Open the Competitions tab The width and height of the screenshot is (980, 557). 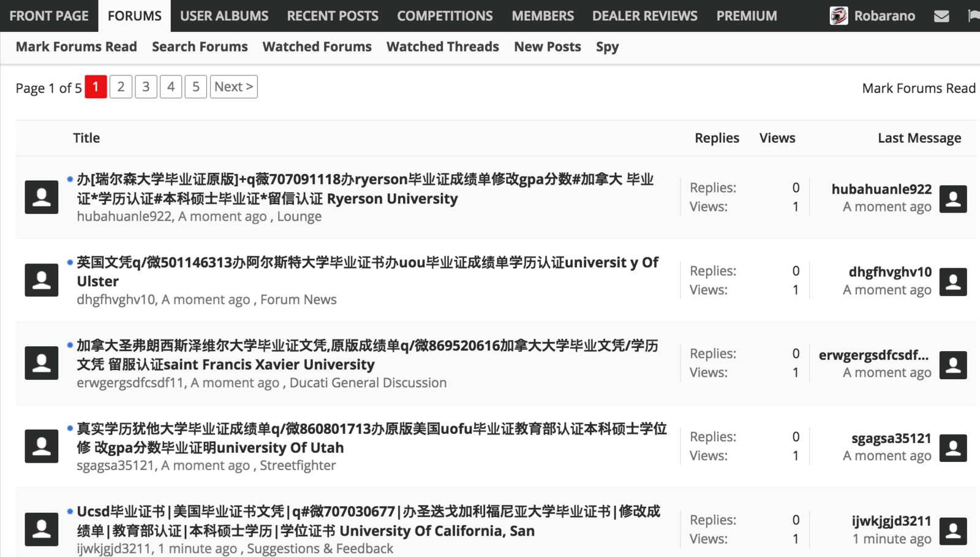445,16
